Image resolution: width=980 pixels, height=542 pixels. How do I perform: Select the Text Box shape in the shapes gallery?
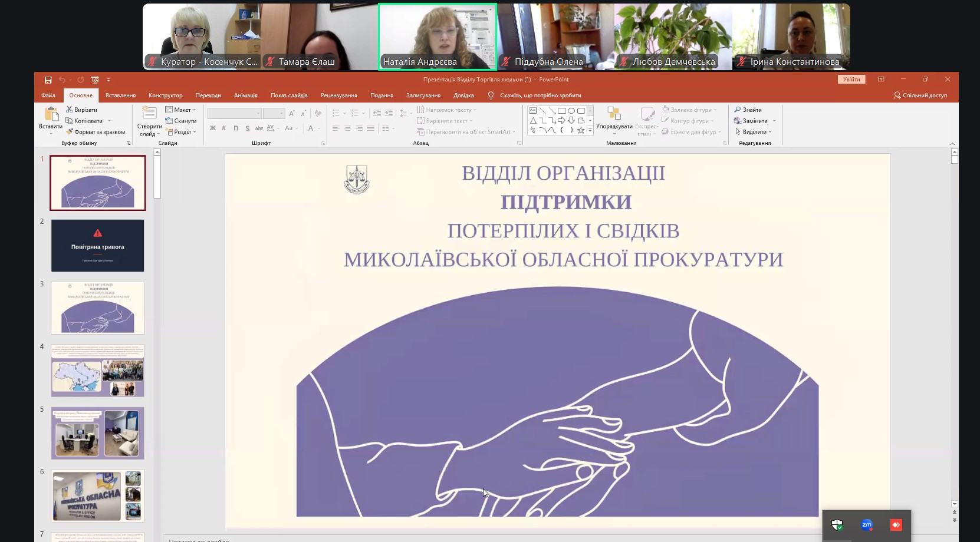tap(532, 111)
